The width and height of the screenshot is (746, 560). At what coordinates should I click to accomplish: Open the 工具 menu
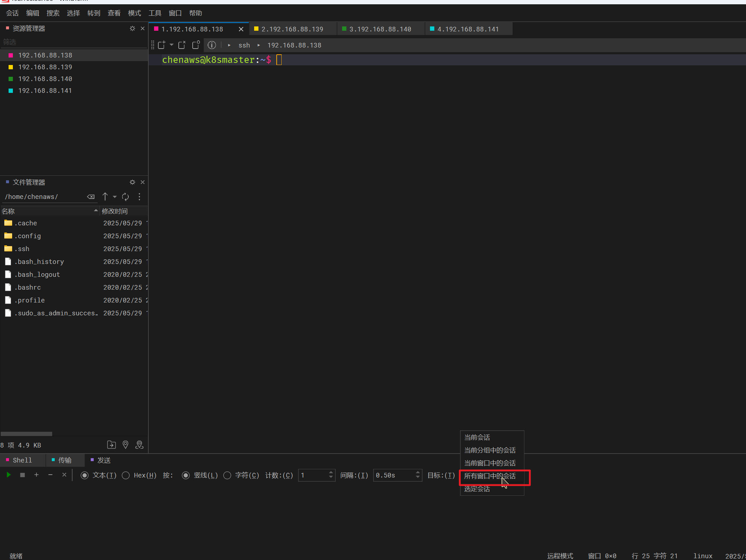(155, 13)
